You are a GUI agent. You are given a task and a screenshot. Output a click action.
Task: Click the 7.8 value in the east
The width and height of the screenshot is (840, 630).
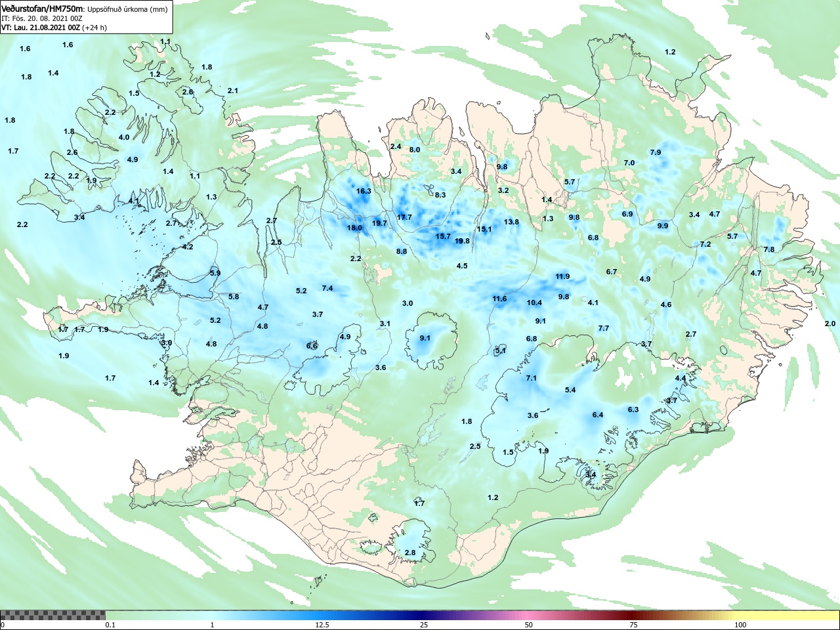pyautogui.click(x=769, y=249)
